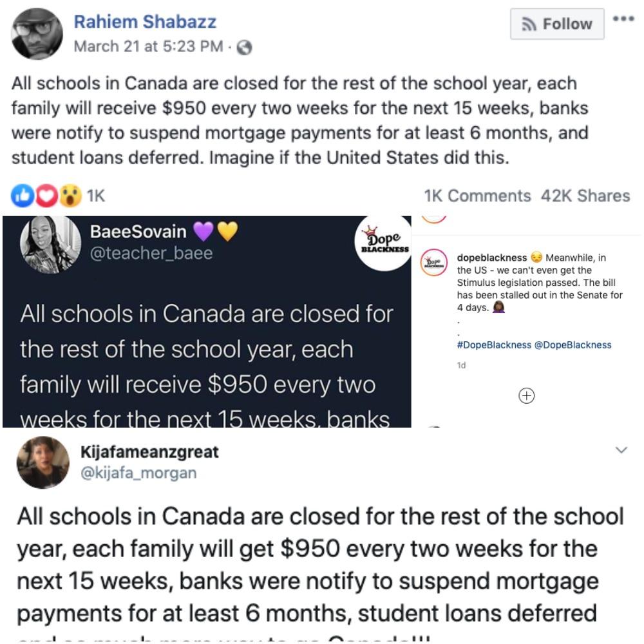Click the Follow button on Rahiem's post

click(x=556, y=24)
